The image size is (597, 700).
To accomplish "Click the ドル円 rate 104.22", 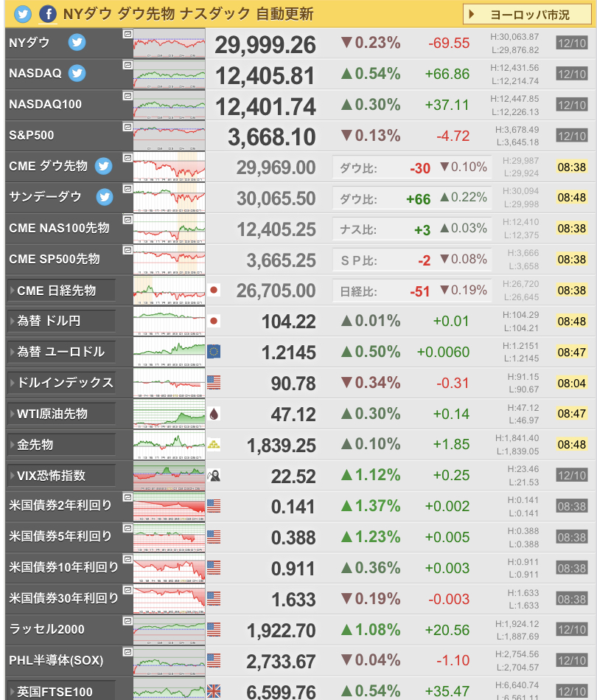I will pos(289,322).
